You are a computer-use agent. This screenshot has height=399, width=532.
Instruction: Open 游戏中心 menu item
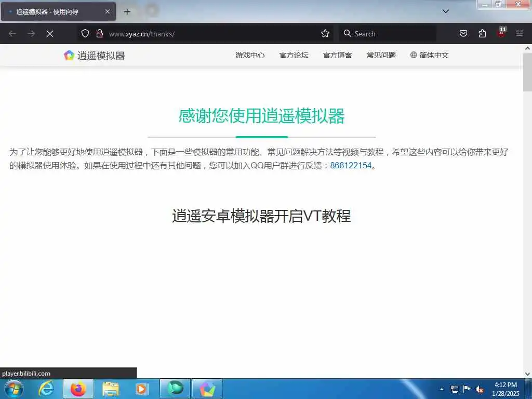click(x=250, y=55)
